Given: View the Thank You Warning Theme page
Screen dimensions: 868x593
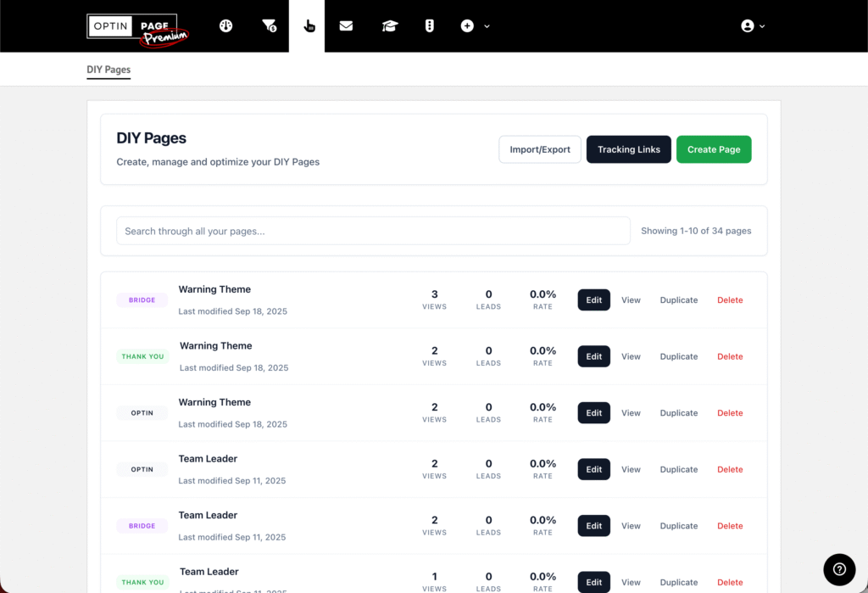Looking at the screenshot, I should (x=631, y=356).
